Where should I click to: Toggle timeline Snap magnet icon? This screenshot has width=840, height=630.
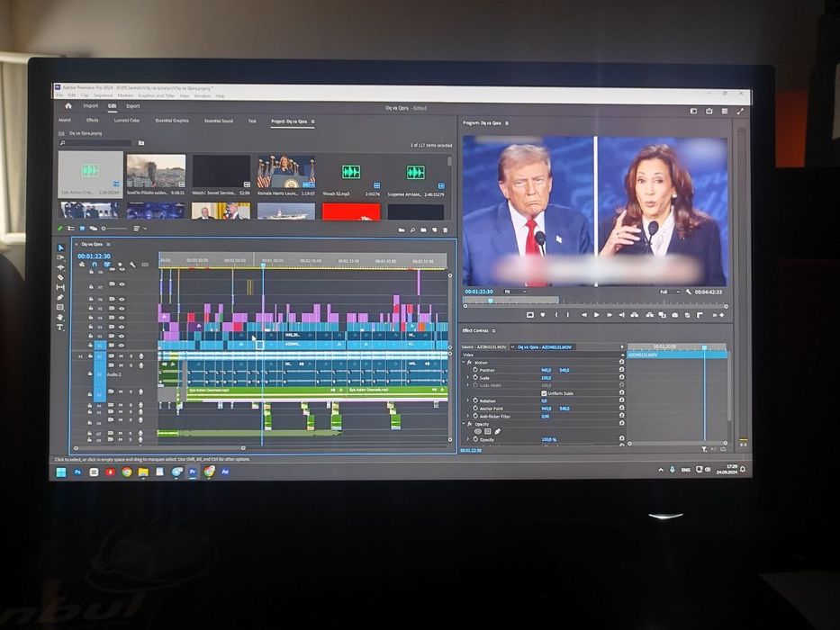point(95,265)
